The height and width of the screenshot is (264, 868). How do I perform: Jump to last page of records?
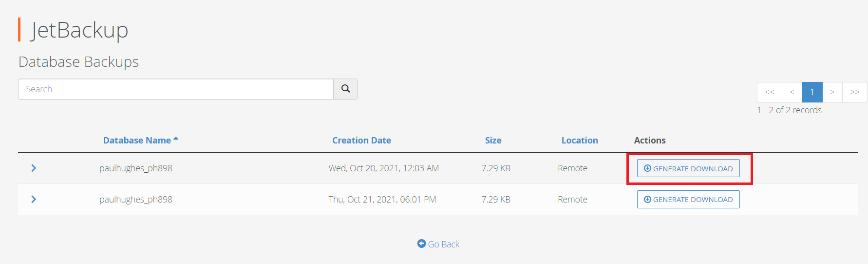[854, 92]
